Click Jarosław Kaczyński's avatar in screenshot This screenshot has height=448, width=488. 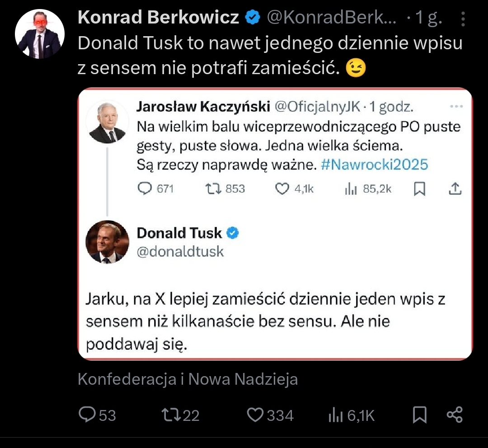coord(107,121)
